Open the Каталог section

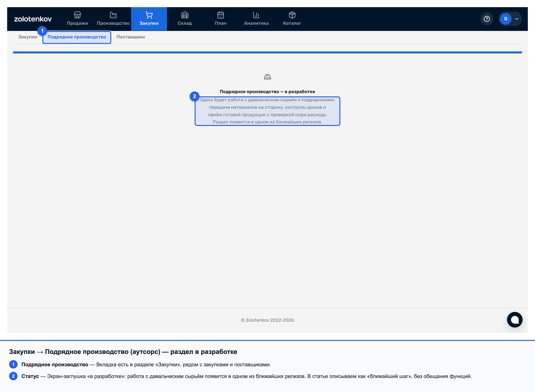(292, 19)
